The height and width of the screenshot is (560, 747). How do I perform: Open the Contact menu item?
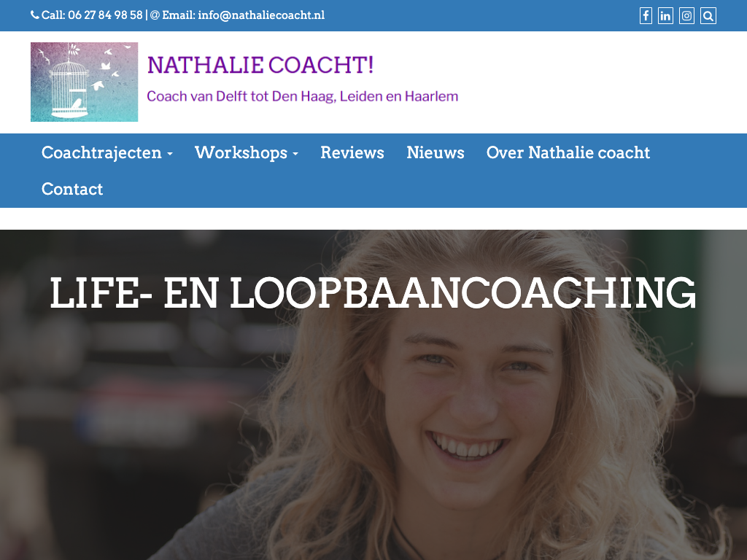coord(72,189)
